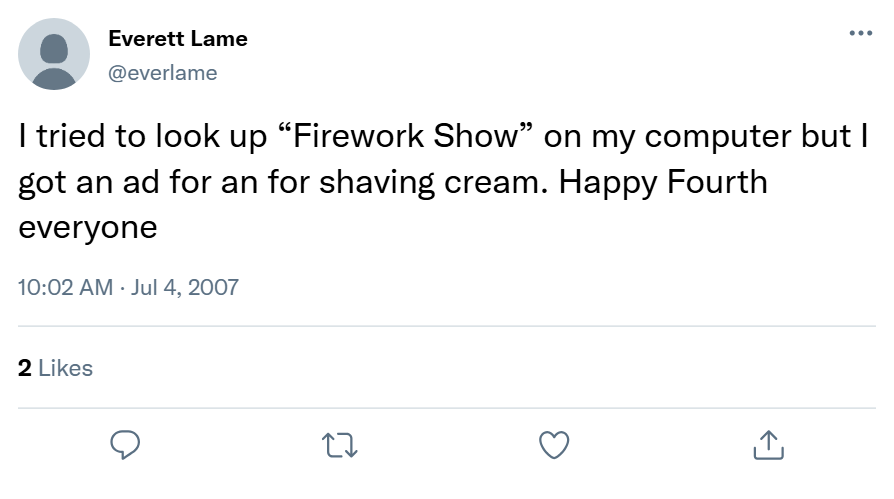Click Everett Lame's profile avatar
The height and width of the screenshot is (499, 894).
[x=54, y=54]
